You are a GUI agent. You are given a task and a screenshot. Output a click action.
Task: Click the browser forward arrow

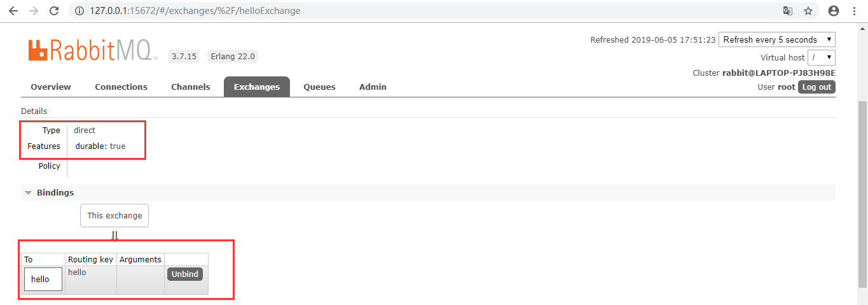34,11
